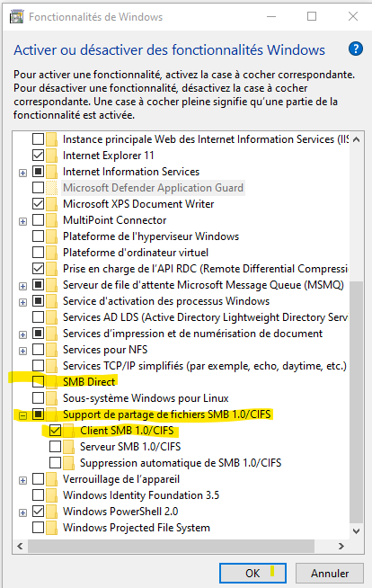
Task: Open the blue help question mark icon
Action: point(355,49)
